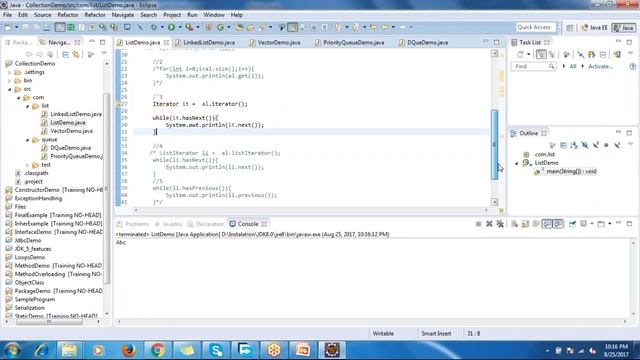This screenshot has width=640, height=360.
Task: Expand the .settings folder in tree
Action: pos(10,72)
